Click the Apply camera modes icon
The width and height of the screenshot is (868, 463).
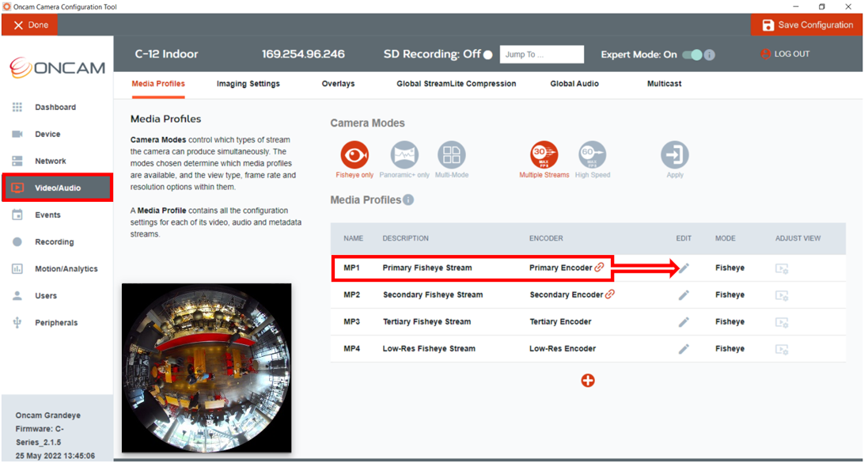[x=675, y=155]
